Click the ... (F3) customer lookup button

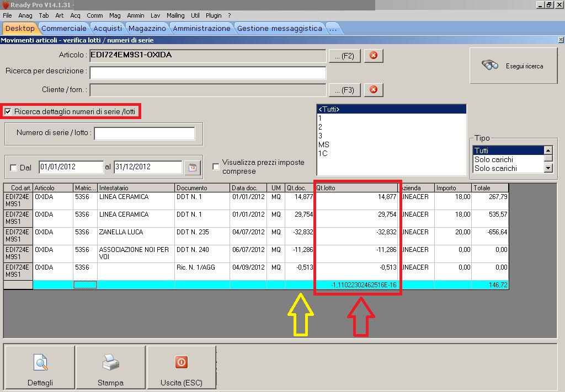[344, 90]
